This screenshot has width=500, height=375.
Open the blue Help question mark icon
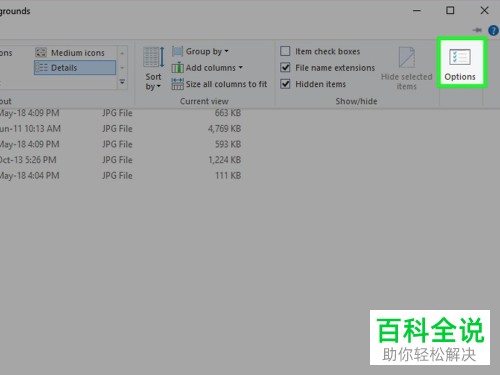493,30
